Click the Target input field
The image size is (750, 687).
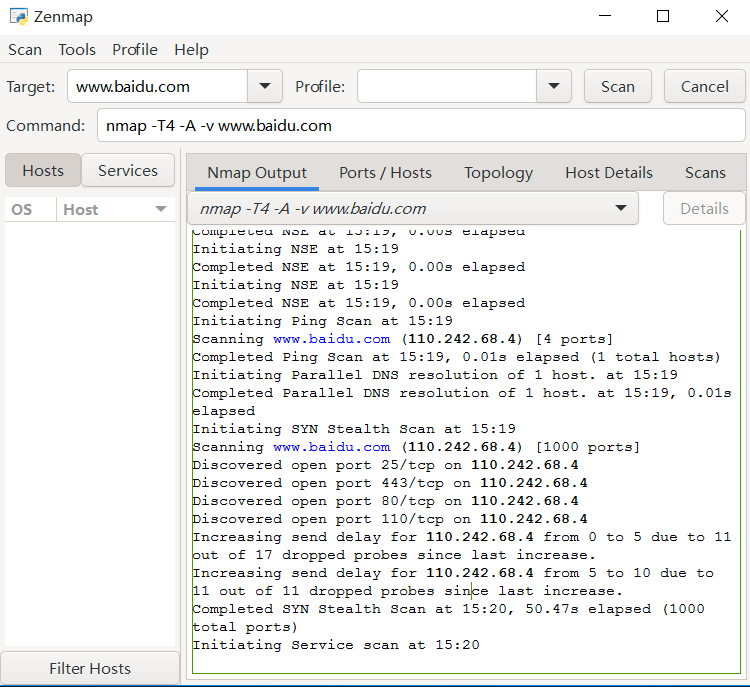tap(157, 87)
